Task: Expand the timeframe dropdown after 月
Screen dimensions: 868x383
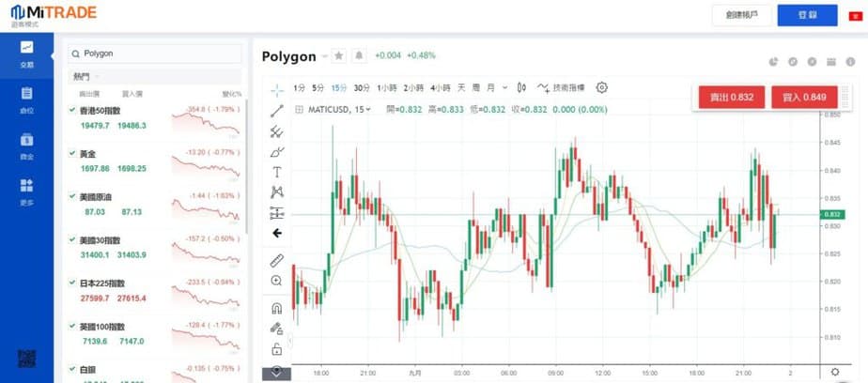Action: 504,87
